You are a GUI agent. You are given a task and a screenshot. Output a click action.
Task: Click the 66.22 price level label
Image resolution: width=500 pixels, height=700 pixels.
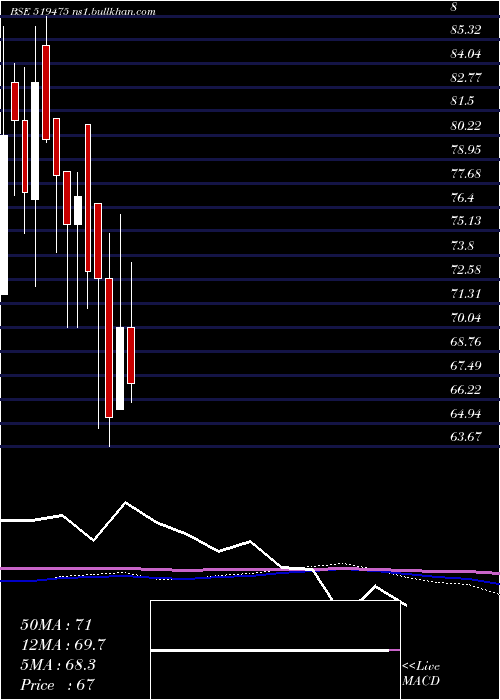click(x=466, y=390)
